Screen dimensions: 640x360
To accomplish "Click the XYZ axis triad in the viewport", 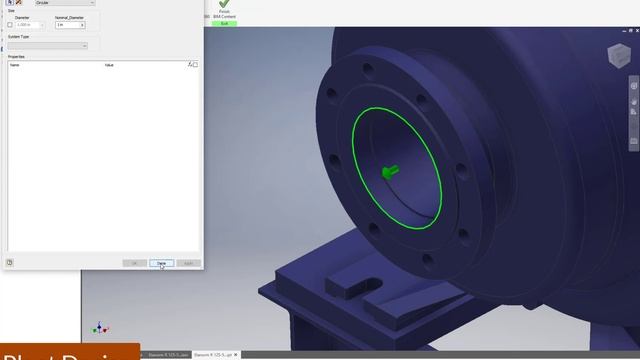I will point(100,328).
